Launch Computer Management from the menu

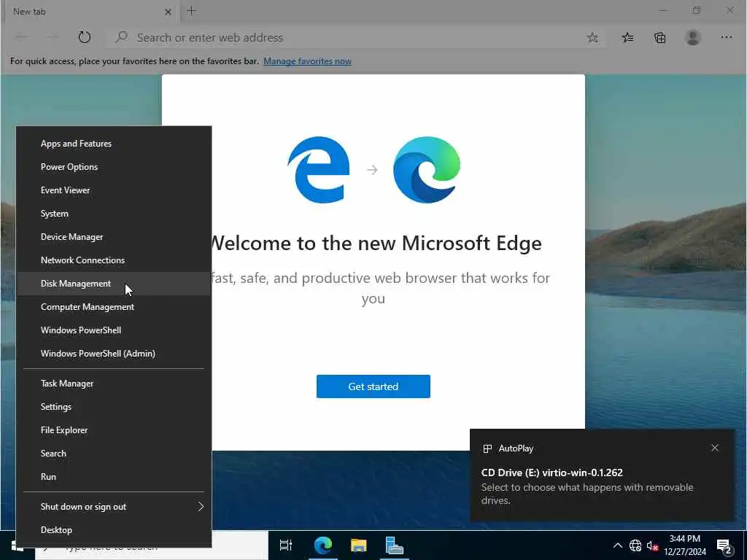(x=115, y=307)
